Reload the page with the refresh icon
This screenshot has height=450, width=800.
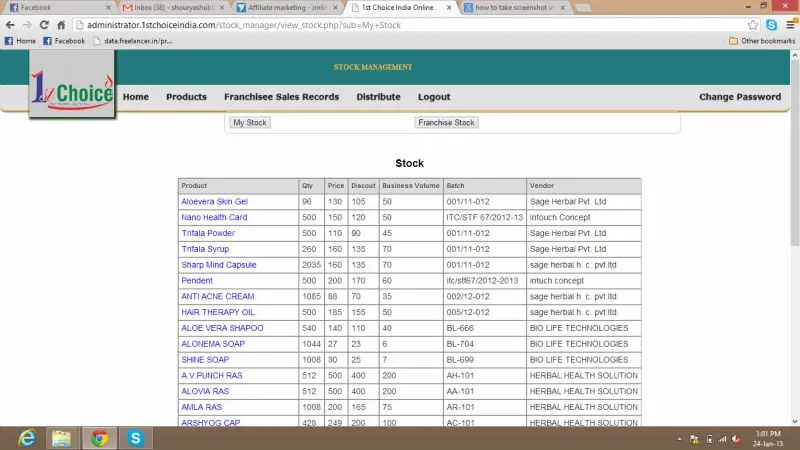[x=46, y=24]
